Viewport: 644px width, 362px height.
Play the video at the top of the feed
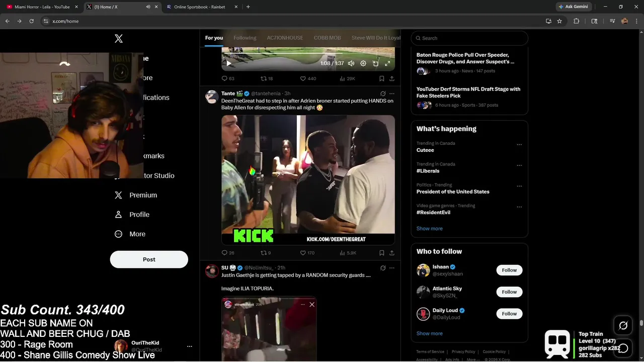[229, 63]
